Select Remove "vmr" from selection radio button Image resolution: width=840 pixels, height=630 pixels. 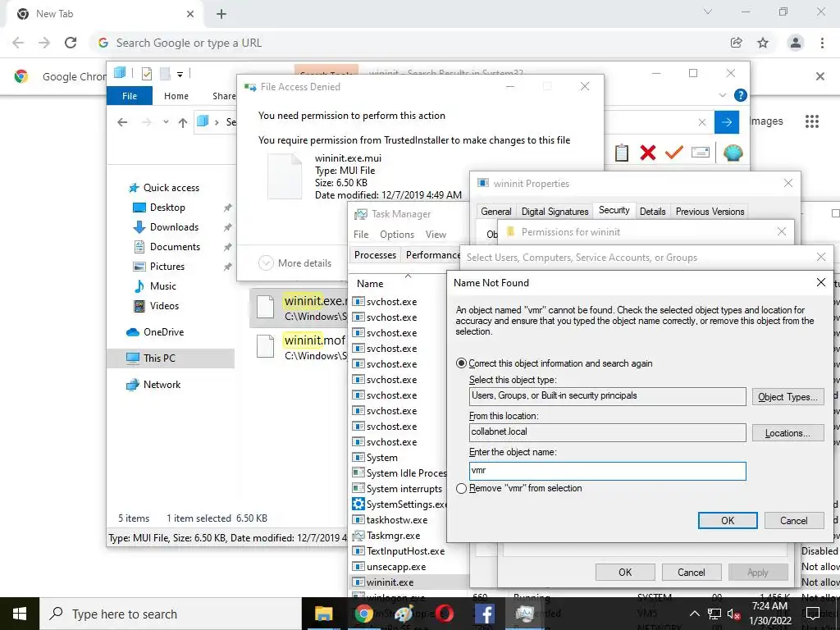(x=461, y=488)
